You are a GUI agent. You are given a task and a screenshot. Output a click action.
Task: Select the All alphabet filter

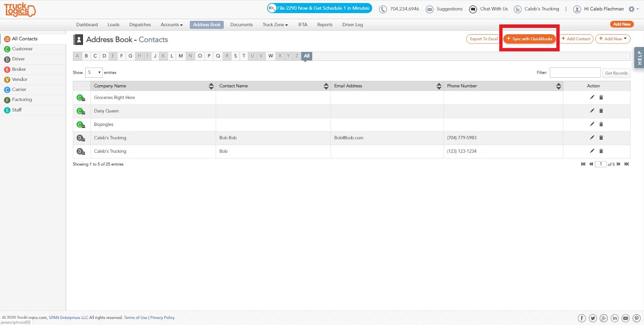tap(307, 56)
